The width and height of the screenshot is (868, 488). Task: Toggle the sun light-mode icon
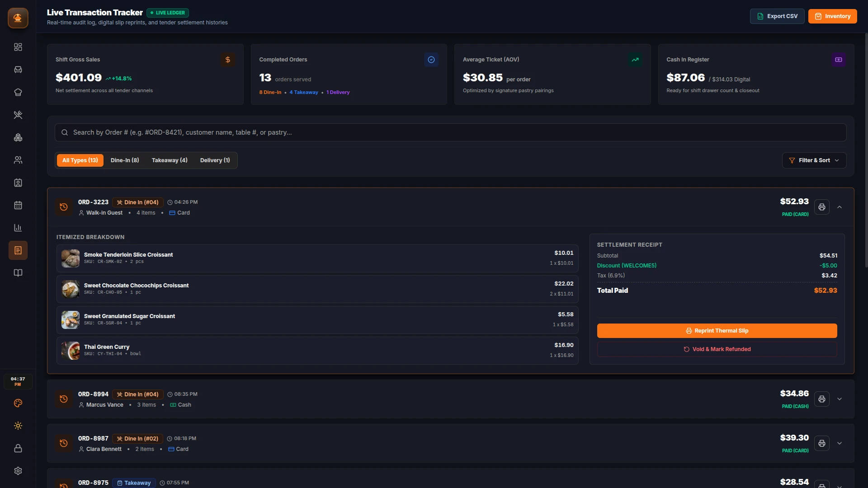tap(18, 426)
